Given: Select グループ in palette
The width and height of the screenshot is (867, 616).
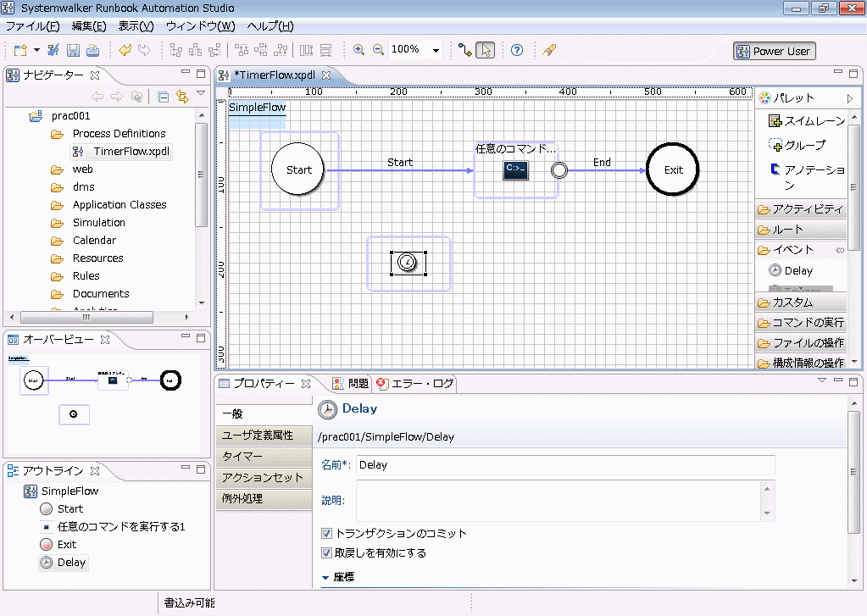Looking at the screenshot, I should pyautogui.click(x=798, y=145).
